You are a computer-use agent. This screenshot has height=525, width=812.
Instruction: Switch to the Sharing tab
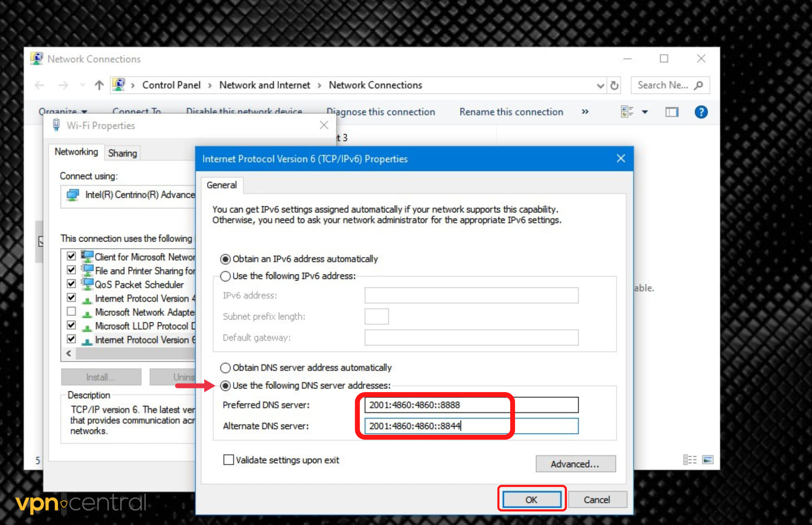click(122, 153)
